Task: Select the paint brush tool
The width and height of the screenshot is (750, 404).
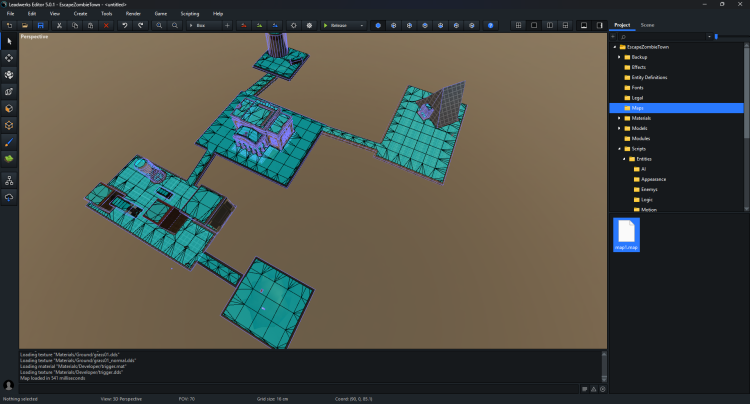Action: point(9,142)
